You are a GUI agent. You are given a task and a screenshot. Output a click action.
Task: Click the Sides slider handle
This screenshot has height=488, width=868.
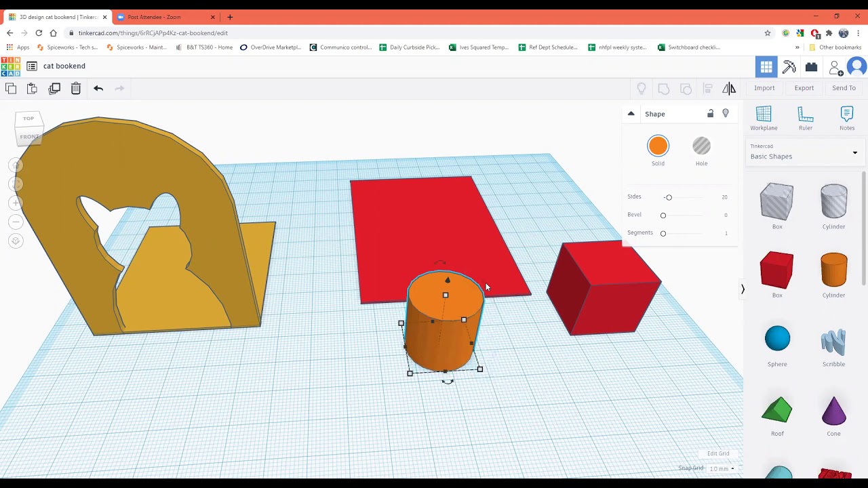click(x=669, y=197)
